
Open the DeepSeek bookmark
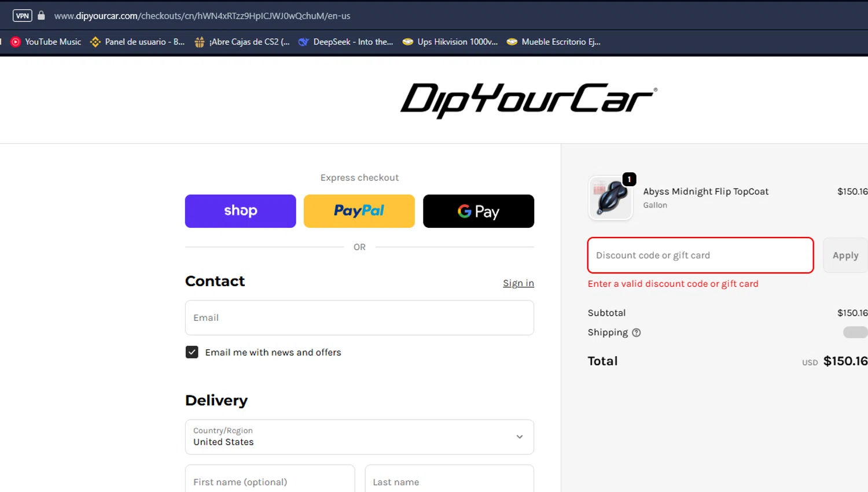coord(345,42)
